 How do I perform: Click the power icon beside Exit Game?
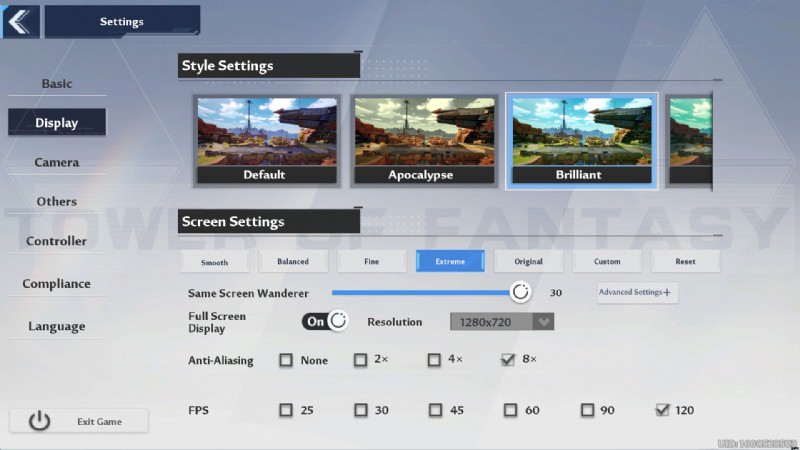(x=40, y=421)
